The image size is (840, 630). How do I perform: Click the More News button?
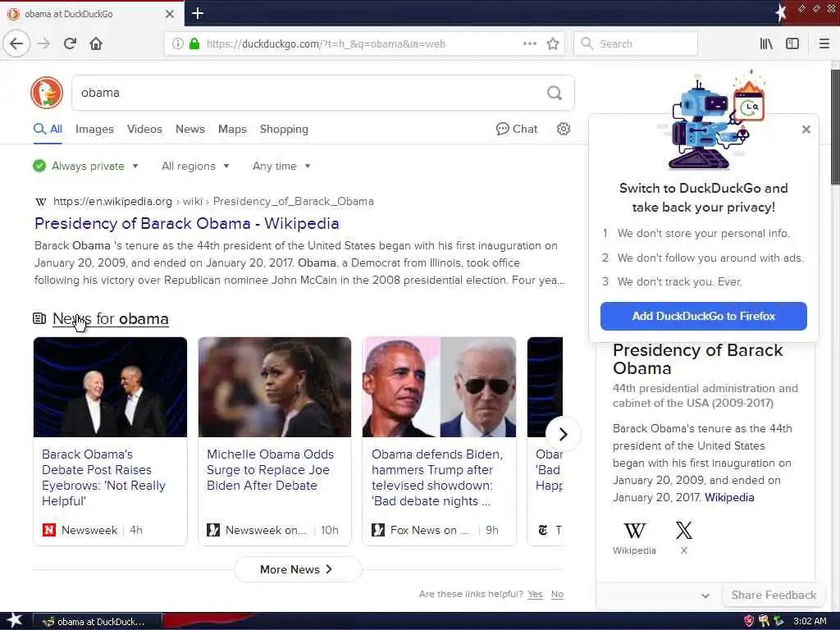[297, 569]
